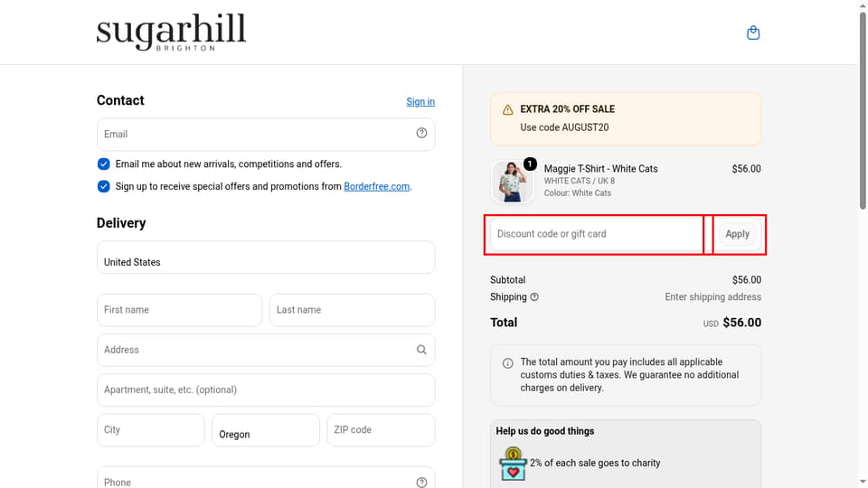Open the Oregon state dropdown

[x=266, y=430]
